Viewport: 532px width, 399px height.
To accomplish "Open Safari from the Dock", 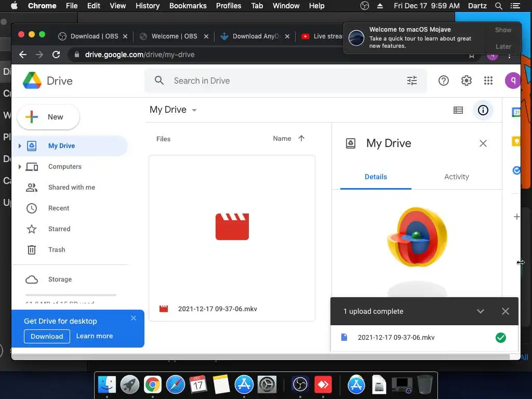I will [x=176, y=385].
